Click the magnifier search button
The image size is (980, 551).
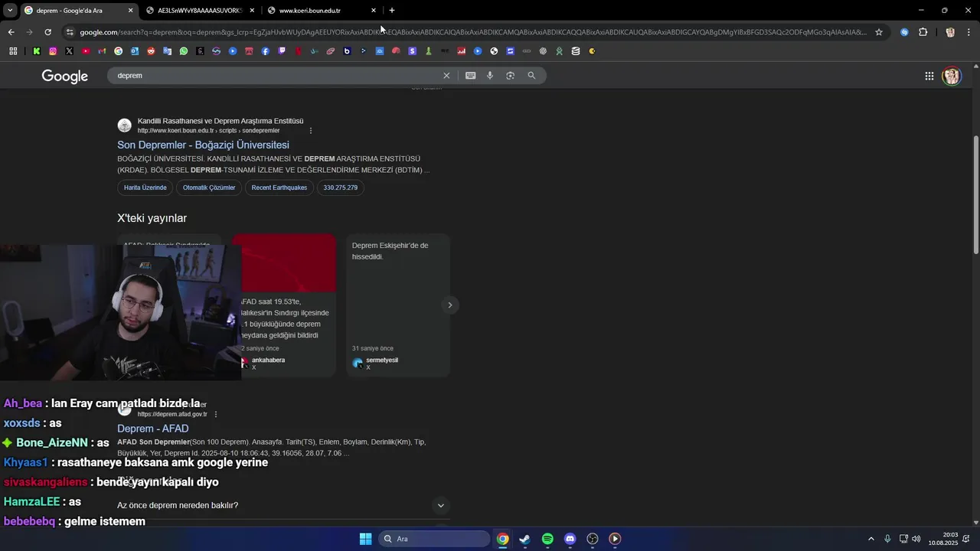531,76
